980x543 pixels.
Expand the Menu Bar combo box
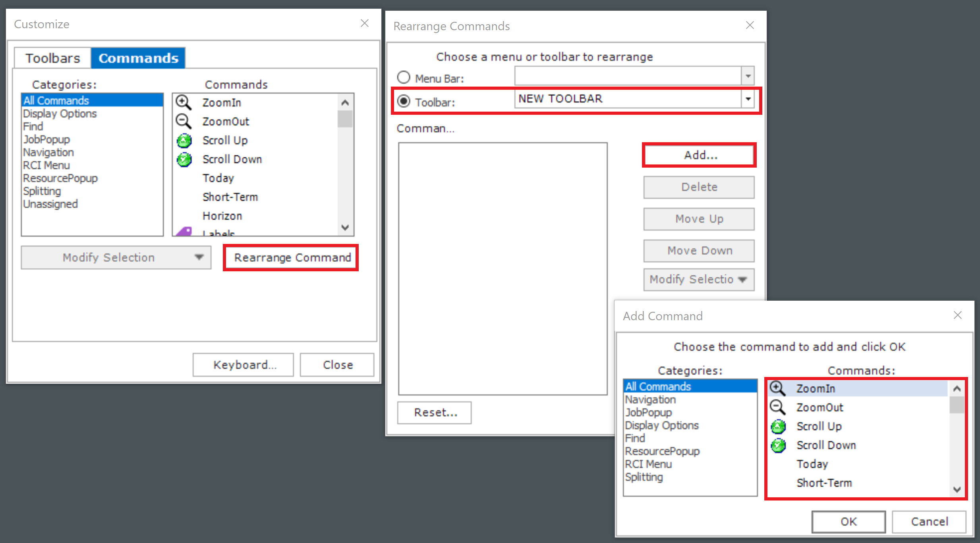click(748, 76)
